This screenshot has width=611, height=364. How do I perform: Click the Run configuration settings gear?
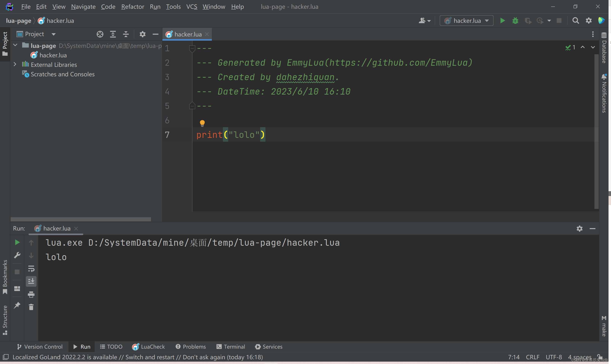pyautogui.click(x=579, y=228)
